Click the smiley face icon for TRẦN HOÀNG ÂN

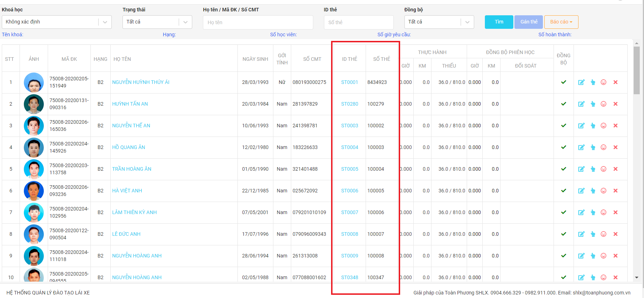[x=603, y=169]
